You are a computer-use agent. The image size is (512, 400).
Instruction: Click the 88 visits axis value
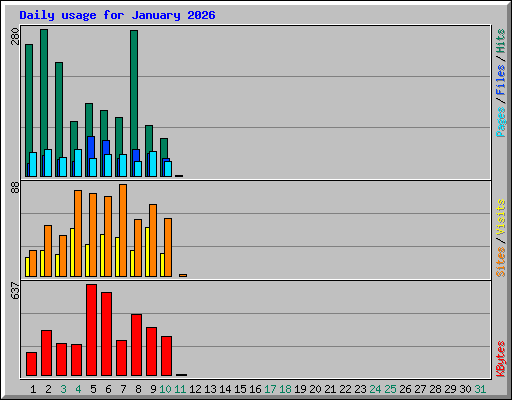click(16, 187)
